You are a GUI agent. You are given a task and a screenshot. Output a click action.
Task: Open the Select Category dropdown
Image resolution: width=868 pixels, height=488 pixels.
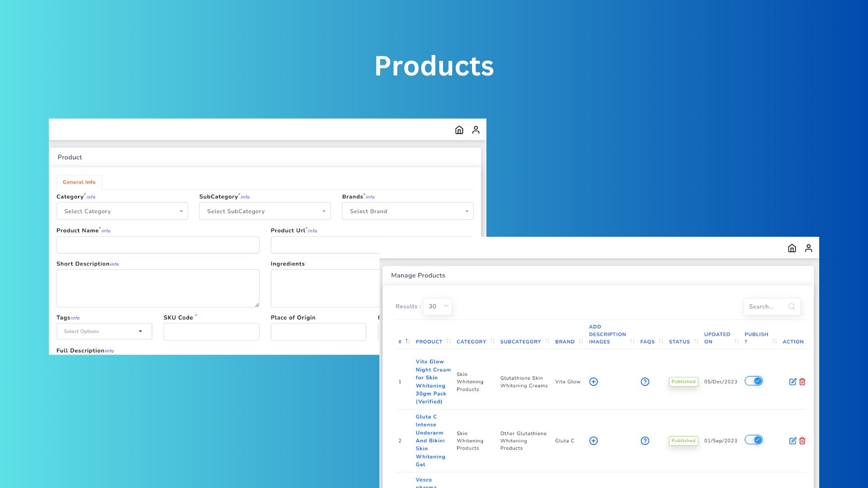coord(122,211)
